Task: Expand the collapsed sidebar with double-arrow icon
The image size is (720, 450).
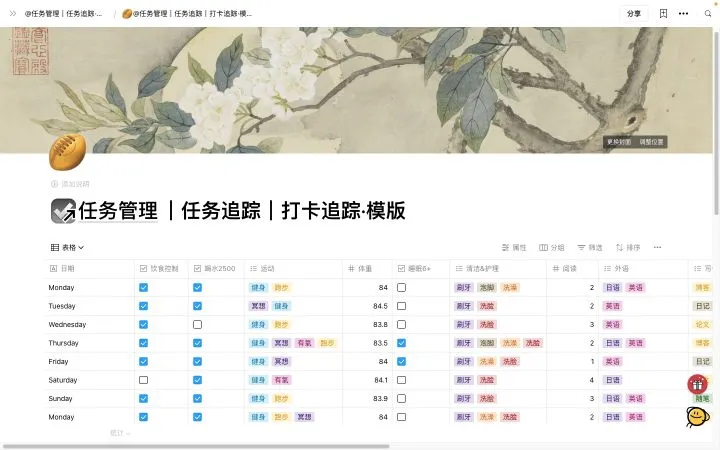Action: point(13,14)
